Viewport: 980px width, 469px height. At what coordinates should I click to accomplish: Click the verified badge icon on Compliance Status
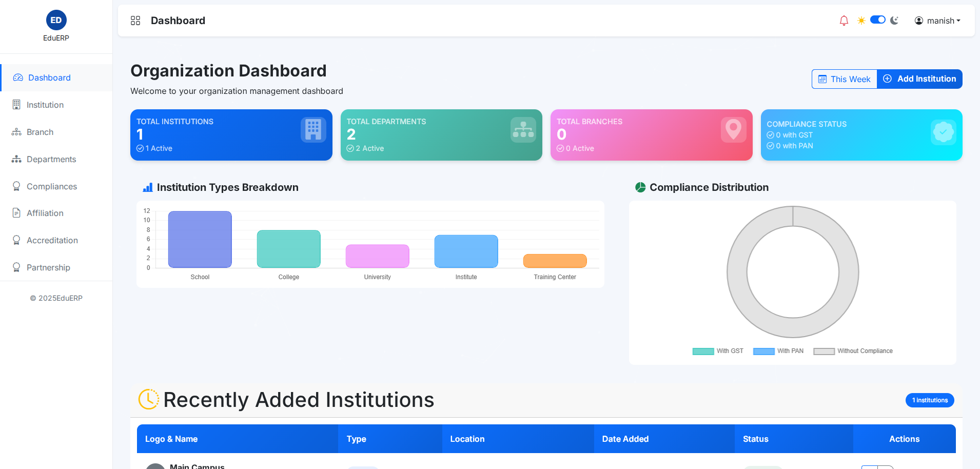click(943, 132)
